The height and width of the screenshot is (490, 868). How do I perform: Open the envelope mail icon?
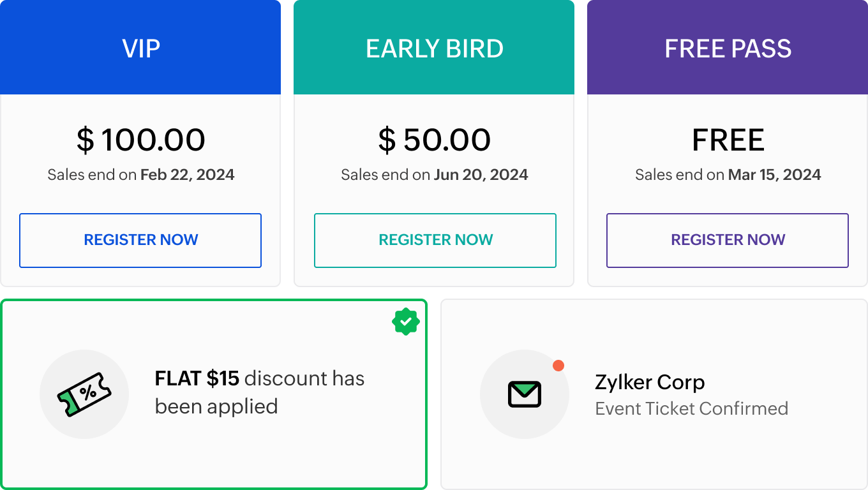click(525, 394)
